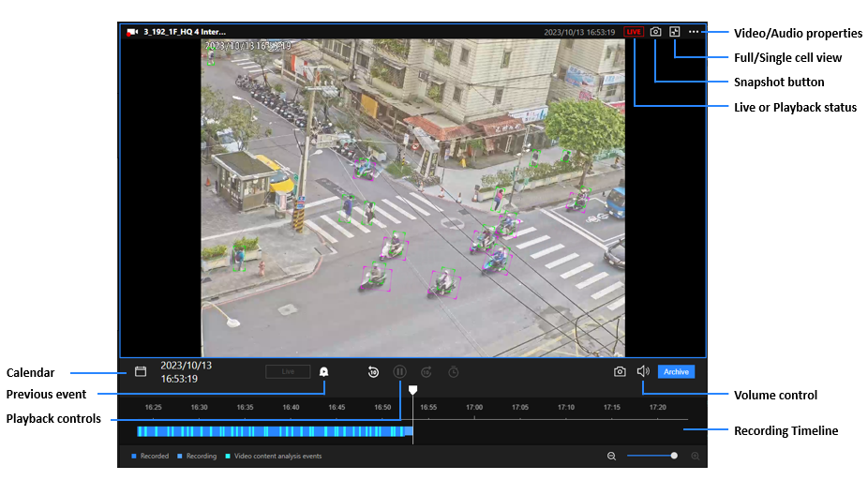Zoom in the recording timeline

click(x=695, y=456)
